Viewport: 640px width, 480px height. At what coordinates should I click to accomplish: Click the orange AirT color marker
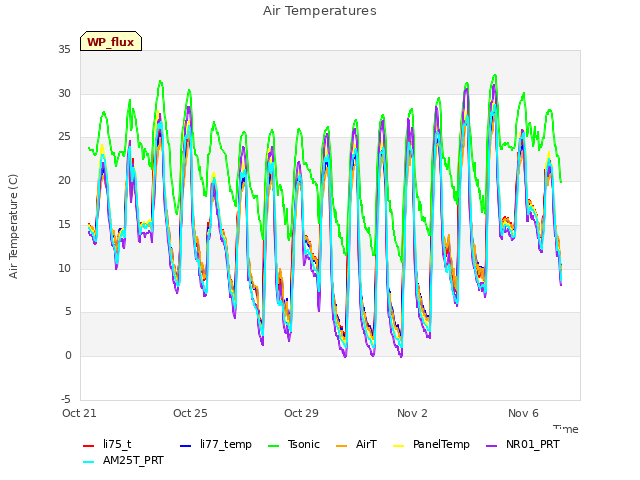point(341,446)
